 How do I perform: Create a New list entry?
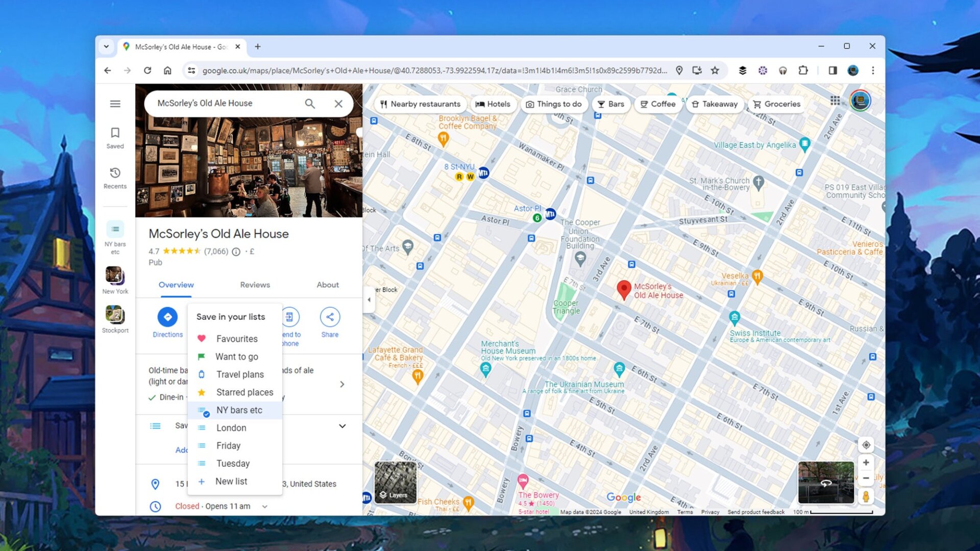[231, 481]
